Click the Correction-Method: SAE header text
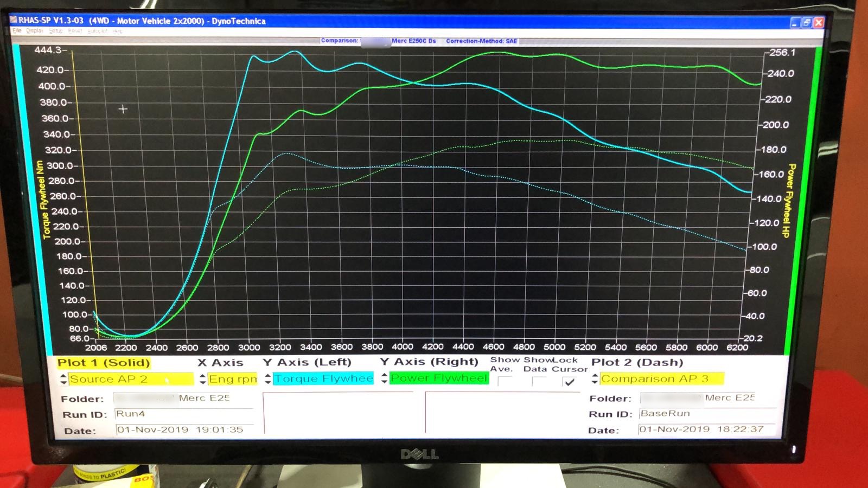 click(x=481, y=41)
